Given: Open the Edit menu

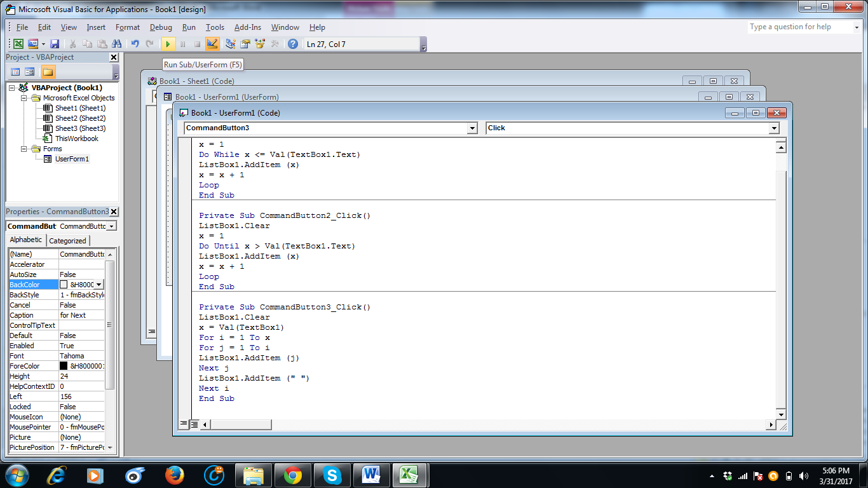Looking at the screenshot, I should pos(44,27).
